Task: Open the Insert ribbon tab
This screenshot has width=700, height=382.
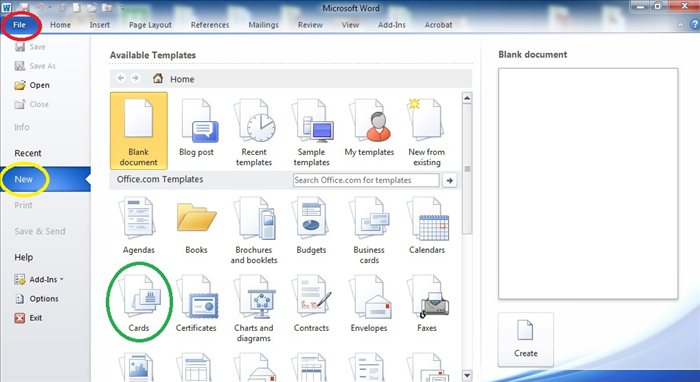Action: point(100,25)
